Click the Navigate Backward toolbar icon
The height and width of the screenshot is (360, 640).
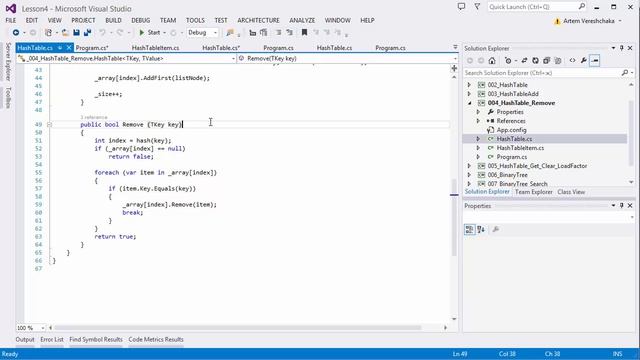(x=16, y=33)
